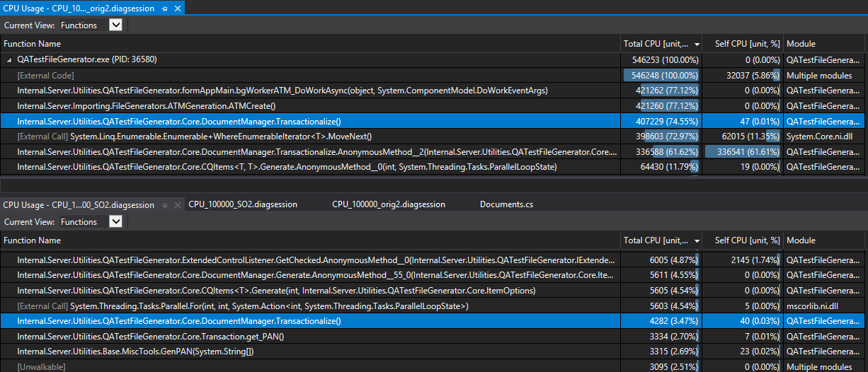
Task: Open the top pane Current View dropdown
Action: click(x=116, y=25)
